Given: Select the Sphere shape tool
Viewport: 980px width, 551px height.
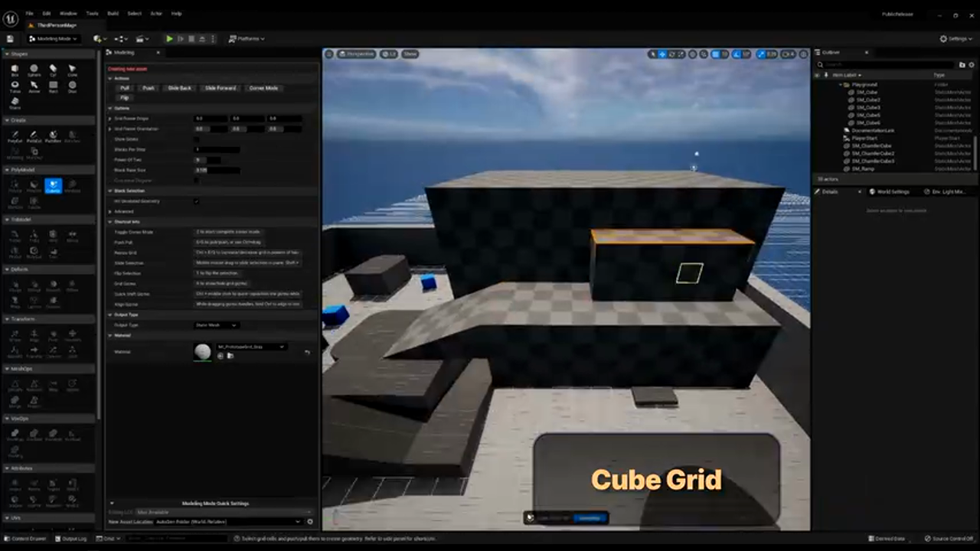Looking at the screenshot, I should [34, 70].
